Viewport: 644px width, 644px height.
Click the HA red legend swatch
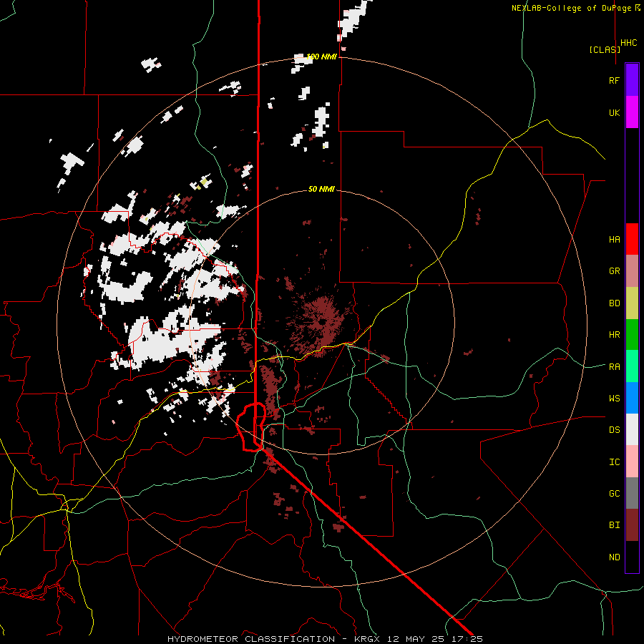pyautogui.click(x=632, y=239)
